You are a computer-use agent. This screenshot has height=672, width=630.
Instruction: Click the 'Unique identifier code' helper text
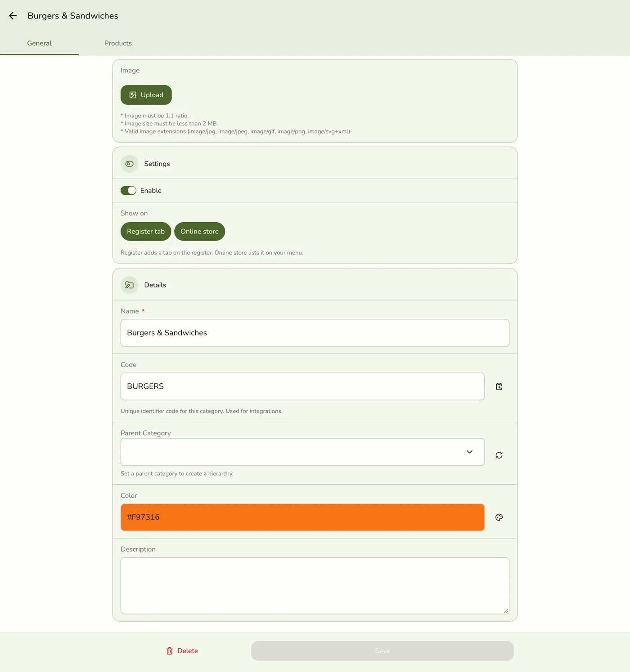pyautogui.click(x=202, y=411)
